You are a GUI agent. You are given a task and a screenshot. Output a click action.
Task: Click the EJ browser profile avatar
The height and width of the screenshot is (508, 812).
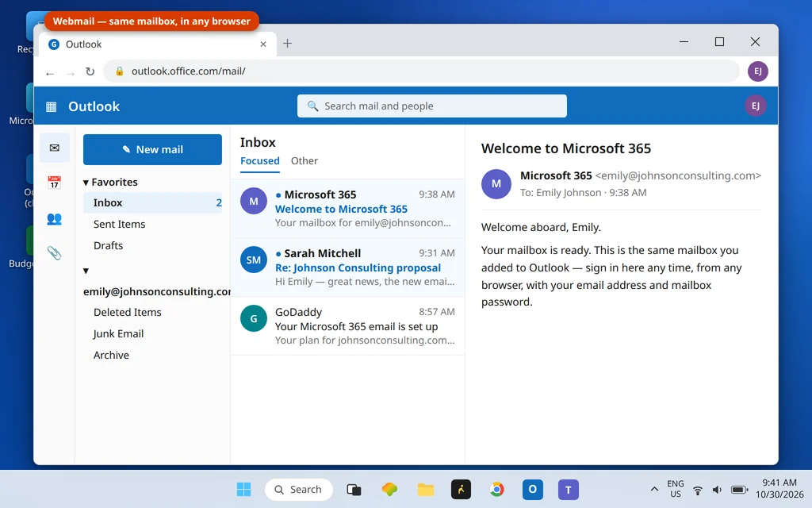pos(757,71)
